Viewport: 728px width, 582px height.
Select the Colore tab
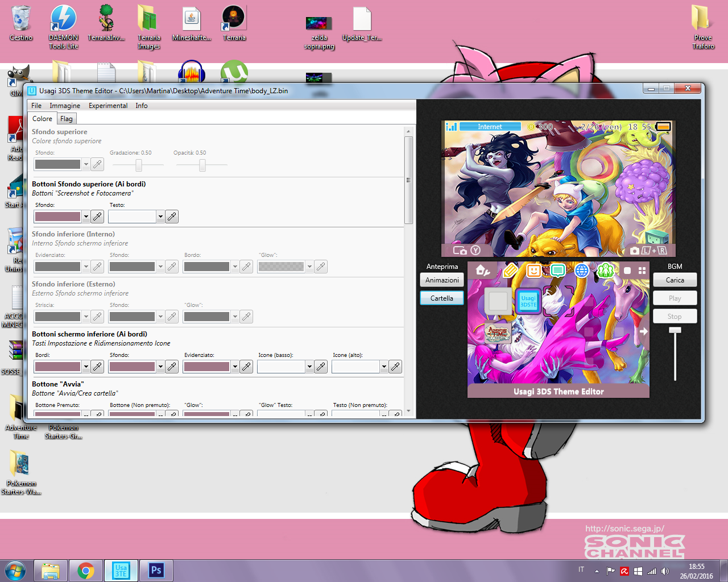(x=42, y=119)
